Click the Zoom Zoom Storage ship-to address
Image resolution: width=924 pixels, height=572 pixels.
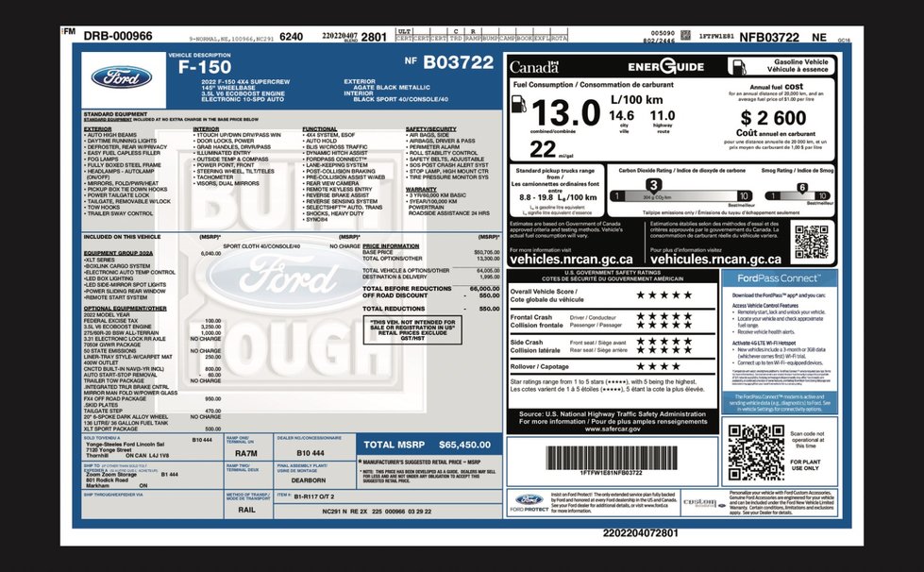tap(118, 480)
